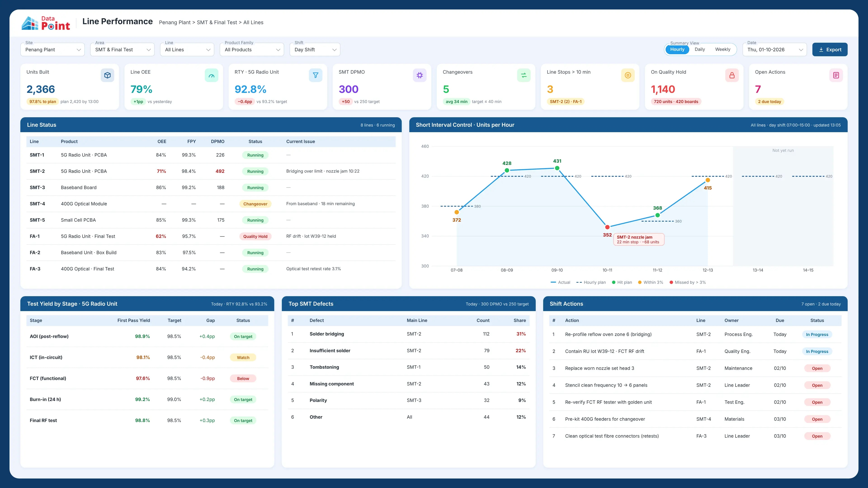Click the 98.9% yield for AOI (post-reflow)
This screenshot has width=868, height=488.
pyautogui.click(x=143, y=336)
